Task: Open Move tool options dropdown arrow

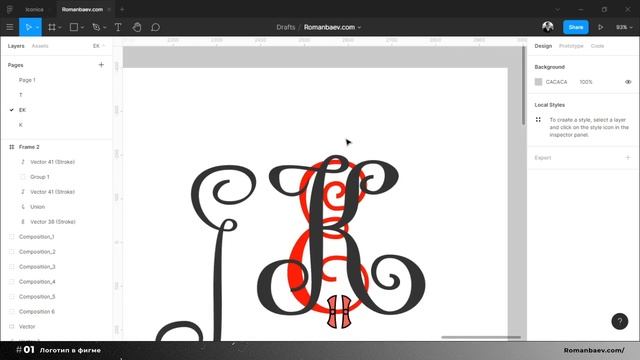Action: tap(37, 28)
